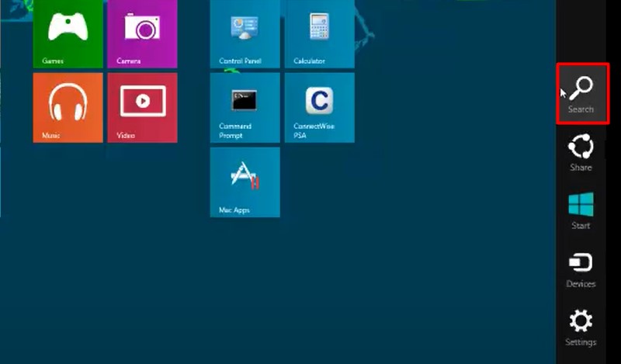Open the Mac Apps tile
Screen dimensions: 621x364
pos(245,182)
